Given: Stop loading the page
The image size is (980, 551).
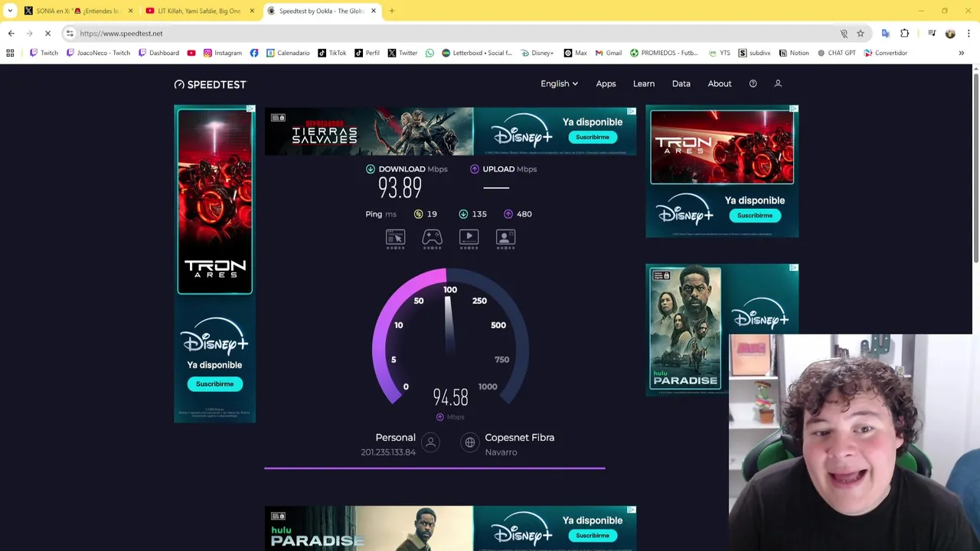Looking at the screenshot, I should click(x=47, y=34).
